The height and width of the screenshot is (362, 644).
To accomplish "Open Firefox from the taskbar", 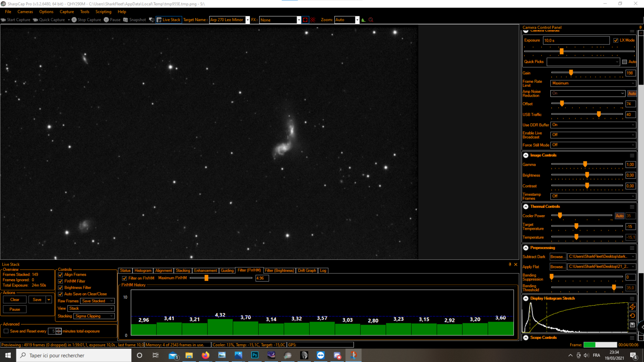I will [x=206, y=355].
